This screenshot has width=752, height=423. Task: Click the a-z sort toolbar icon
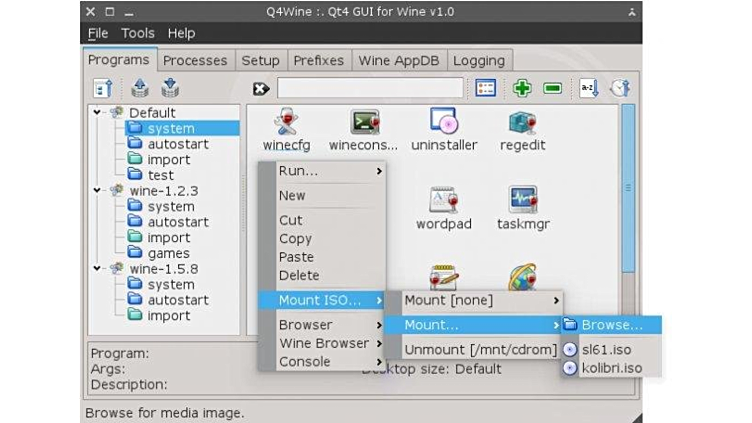click(x=589, y=88)
